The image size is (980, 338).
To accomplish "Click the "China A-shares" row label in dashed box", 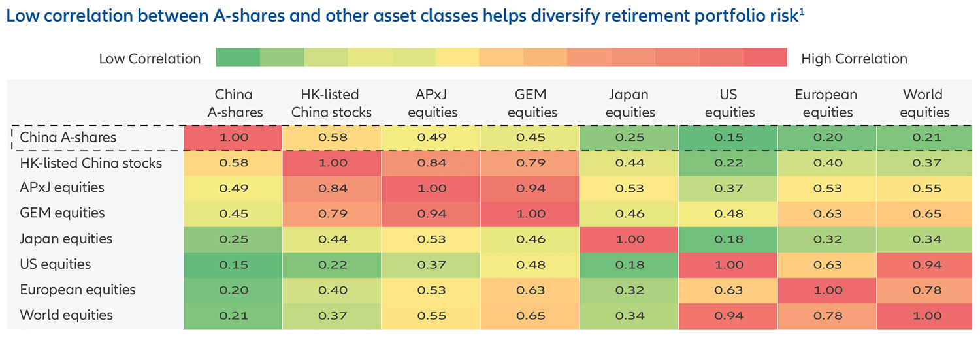I will [x=68, y=138].
